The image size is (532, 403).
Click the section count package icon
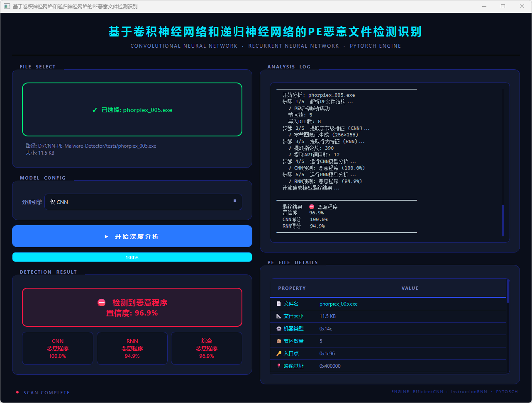pos(278,341)
